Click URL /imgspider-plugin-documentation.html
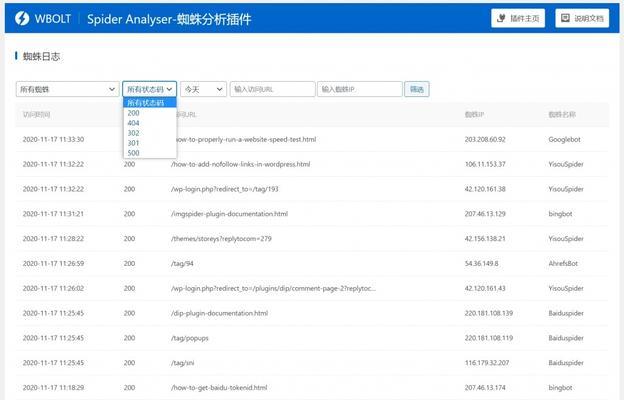 coord(229,214)
